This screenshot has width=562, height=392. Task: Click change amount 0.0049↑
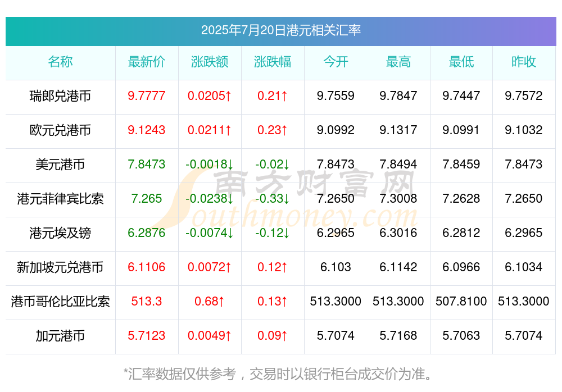210,336
